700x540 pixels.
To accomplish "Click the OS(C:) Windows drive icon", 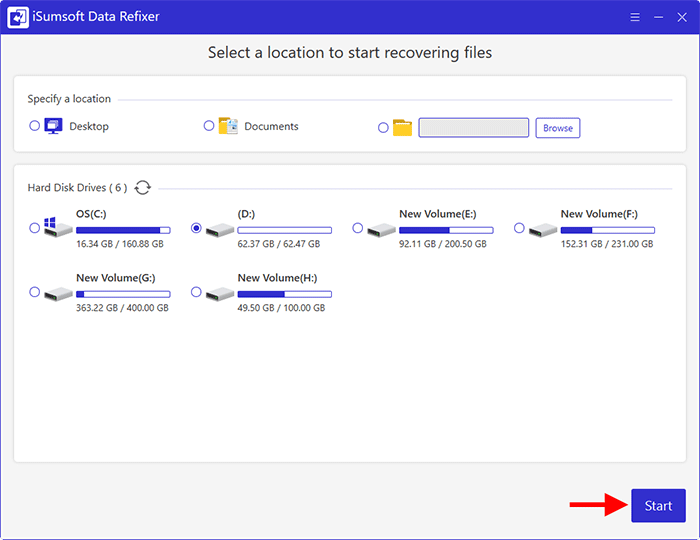I will [x=58, y=227].
